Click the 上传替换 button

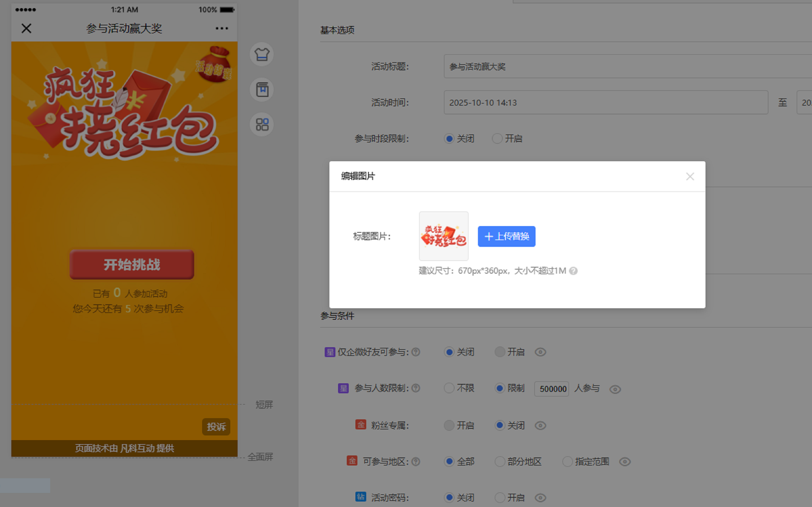coord(506,236)
